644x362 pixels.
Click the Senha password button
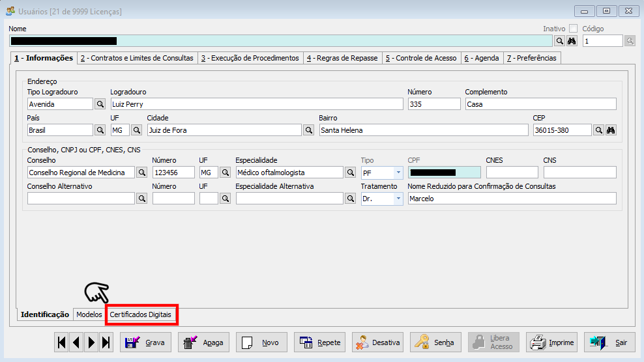[435, 342]
